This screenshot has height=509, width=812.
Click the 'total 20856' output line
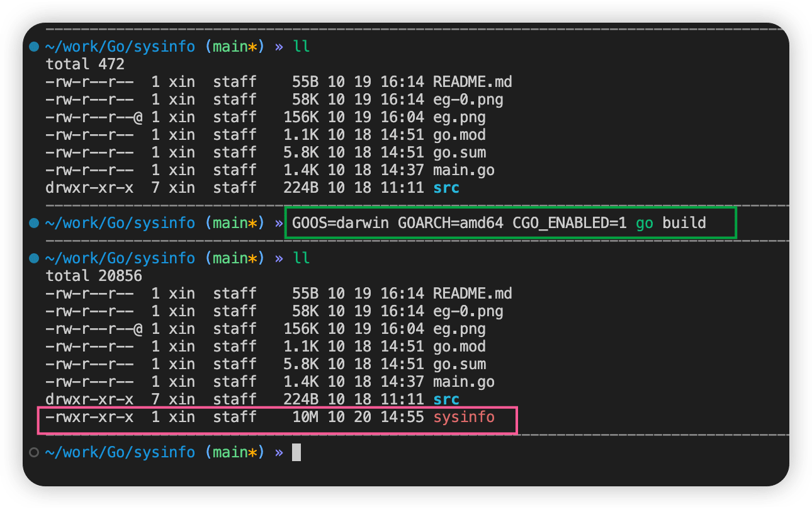point(94,276)
